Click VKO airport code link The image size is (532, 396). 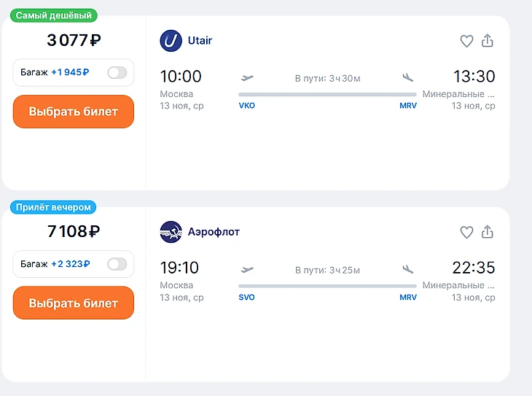(x=247, y=106)
